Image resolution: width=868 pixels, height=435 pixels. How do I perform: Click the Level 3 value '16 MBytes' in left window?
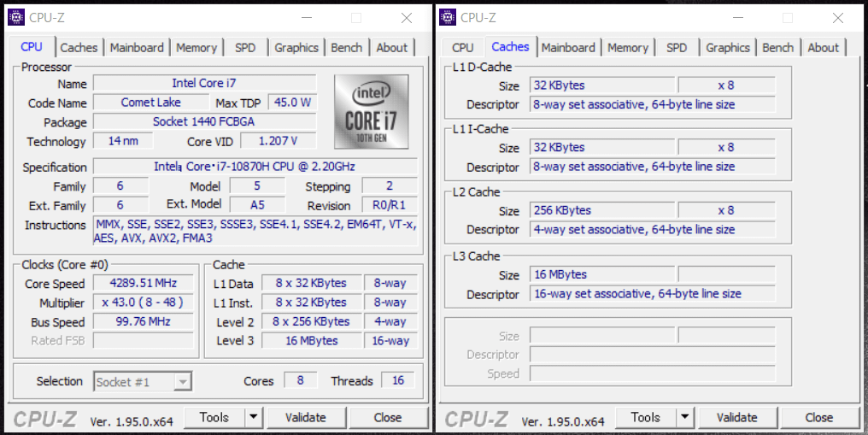click(x=311, y=340)
